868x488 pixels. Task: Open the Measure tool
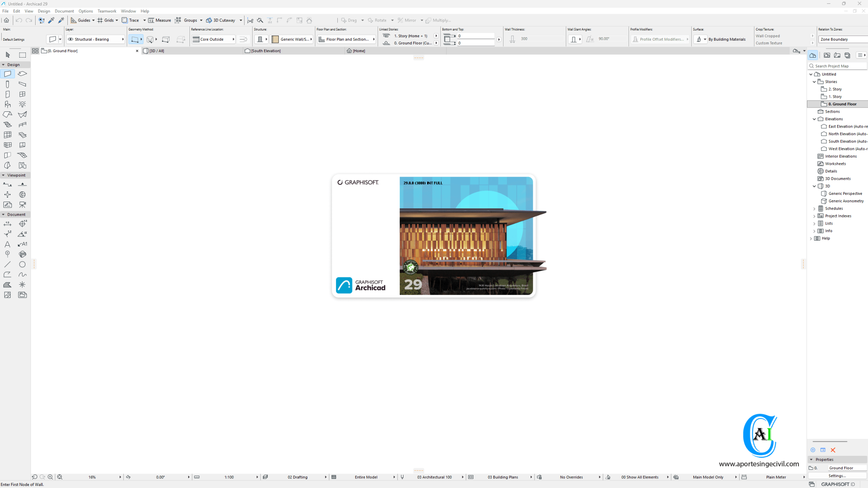(160, 20)
